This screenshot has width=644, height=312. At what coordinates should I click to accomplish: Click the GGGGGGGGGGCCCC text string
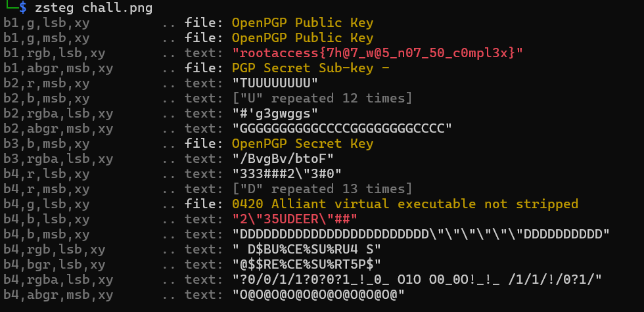[342, 129]
